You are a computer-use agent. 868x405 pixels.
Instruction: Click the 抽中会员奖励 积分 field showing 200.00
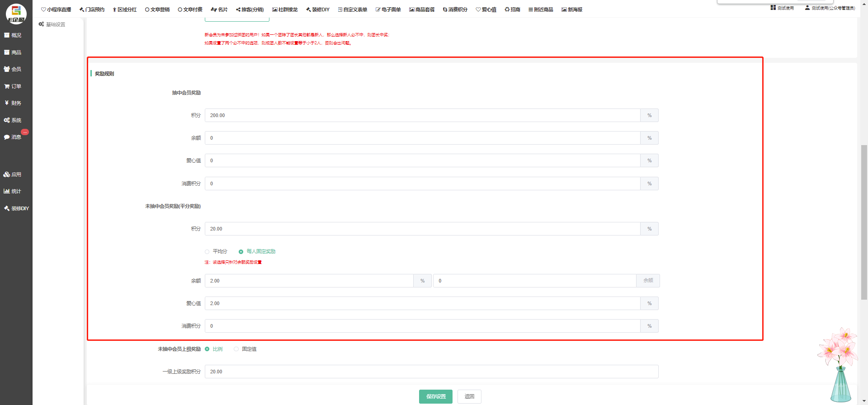(x=422, y=115)
